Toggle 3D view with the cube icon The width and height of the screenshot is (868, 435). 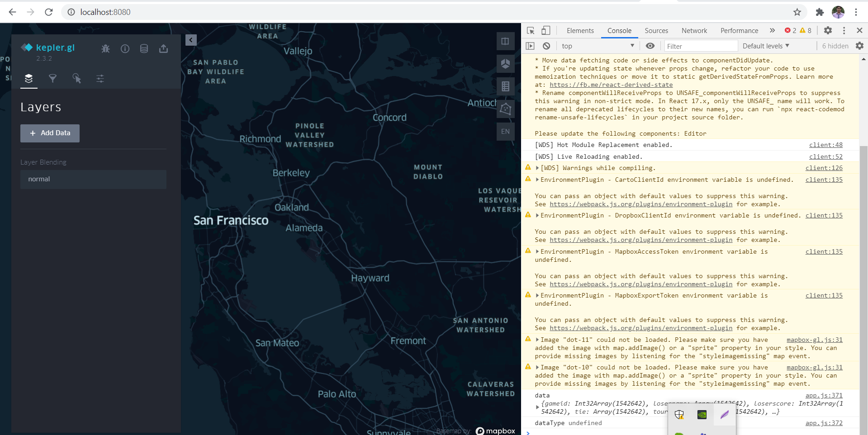coord(506,64)
